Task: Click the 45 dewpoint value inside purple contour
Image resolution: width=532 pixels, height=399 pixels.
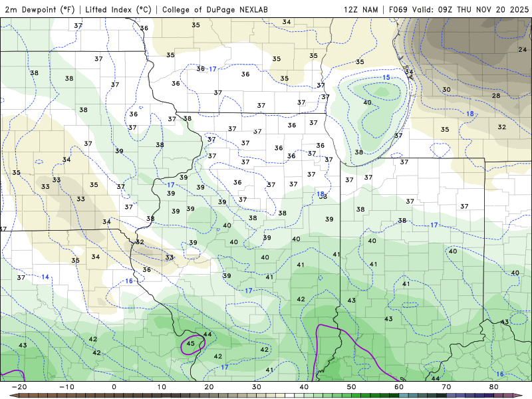Action: [x=191, y=343]
